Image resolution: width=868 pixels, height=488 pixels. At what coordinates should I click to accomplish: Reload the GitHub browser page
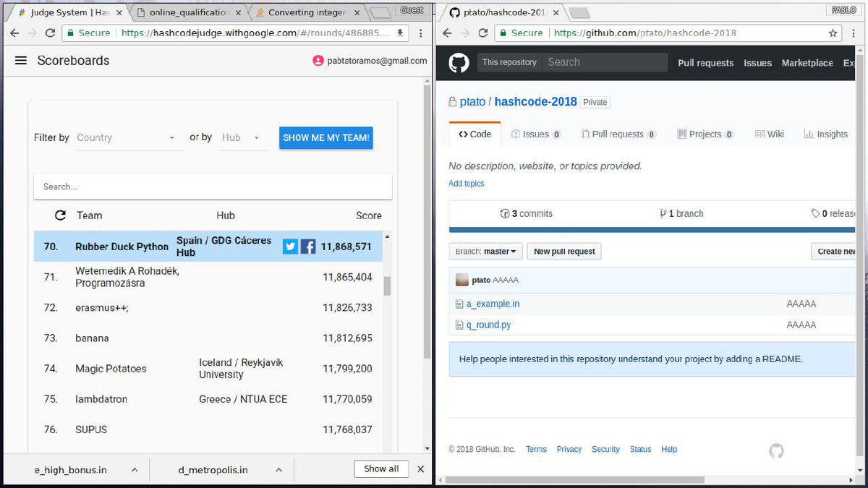pyautogui.click(x=483, y=33)
